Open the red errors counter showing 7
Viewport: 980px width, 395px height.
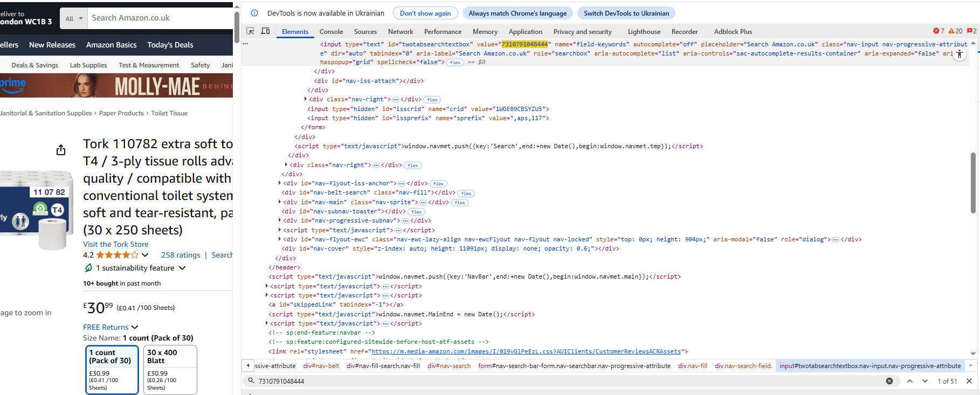click(x=938, y=31)
